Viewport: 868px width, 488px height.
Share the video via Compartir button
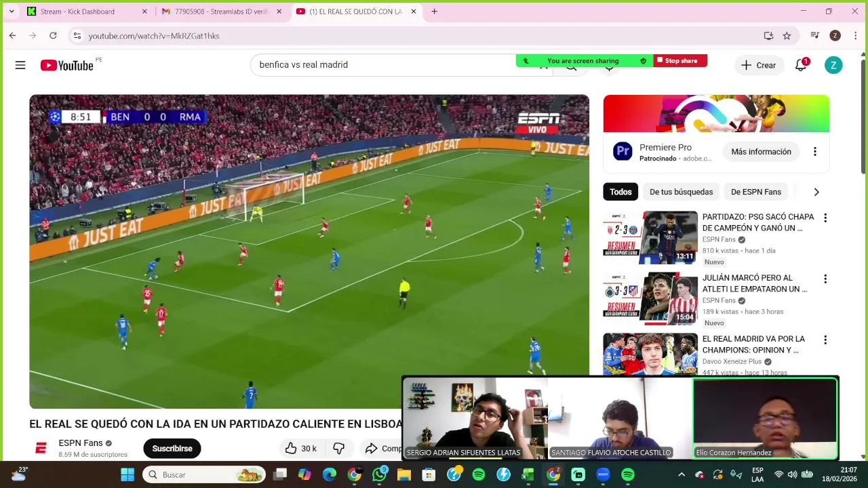point(381,448)
